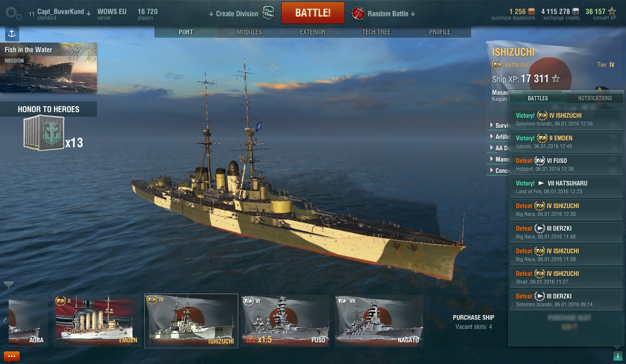
Task: Switch to the Modules tab
Action: coord(249,32)
